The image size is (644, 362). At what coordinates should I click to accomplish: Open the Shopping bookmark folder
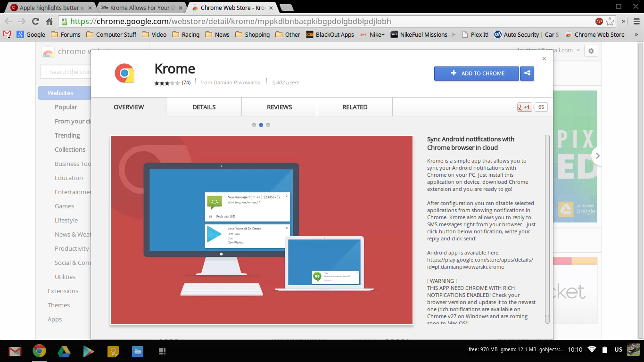click(x=252, y=34)
